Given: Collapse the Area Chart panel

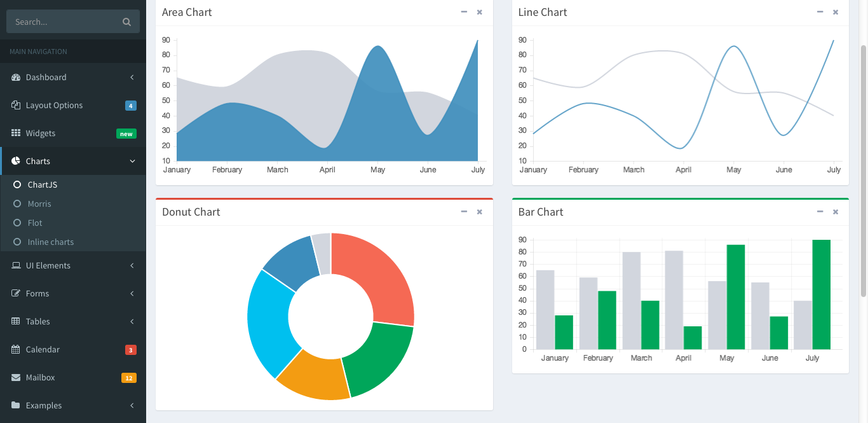Looking at the screenshot, I should pyautogui.click(x=464, y=12).
